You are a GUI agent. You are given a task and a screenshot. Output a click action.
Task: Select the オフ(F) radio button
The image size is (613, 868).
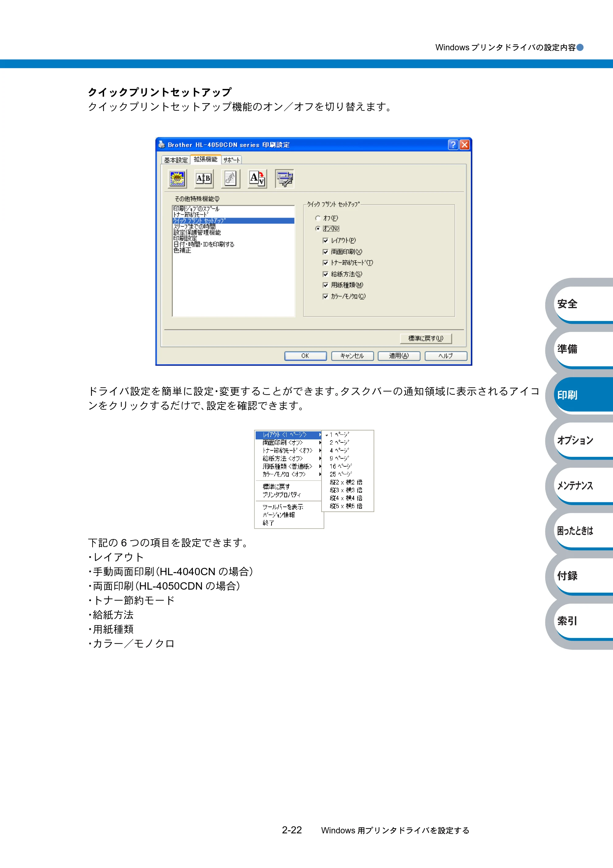[x=318, y=218]
